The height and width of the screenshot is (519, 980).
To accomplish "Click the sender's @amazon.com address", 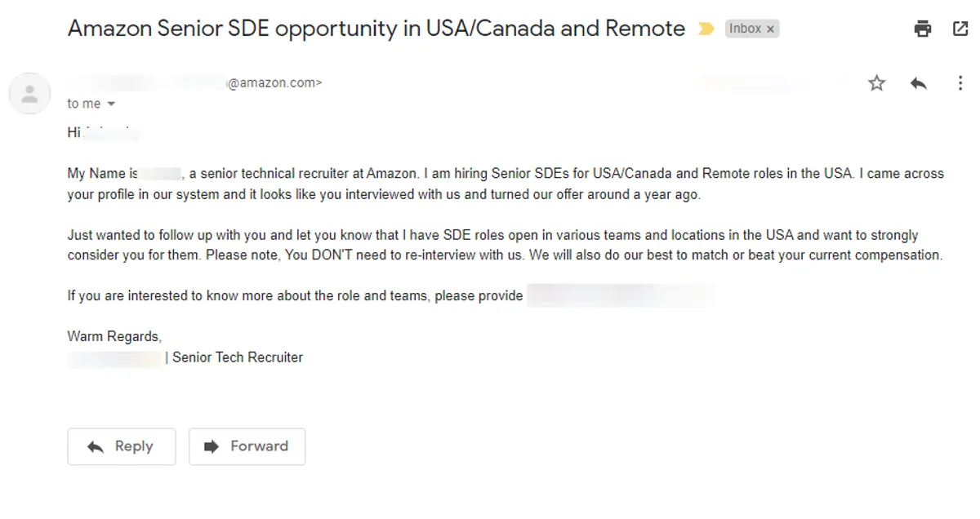I will tap(274, 82).
